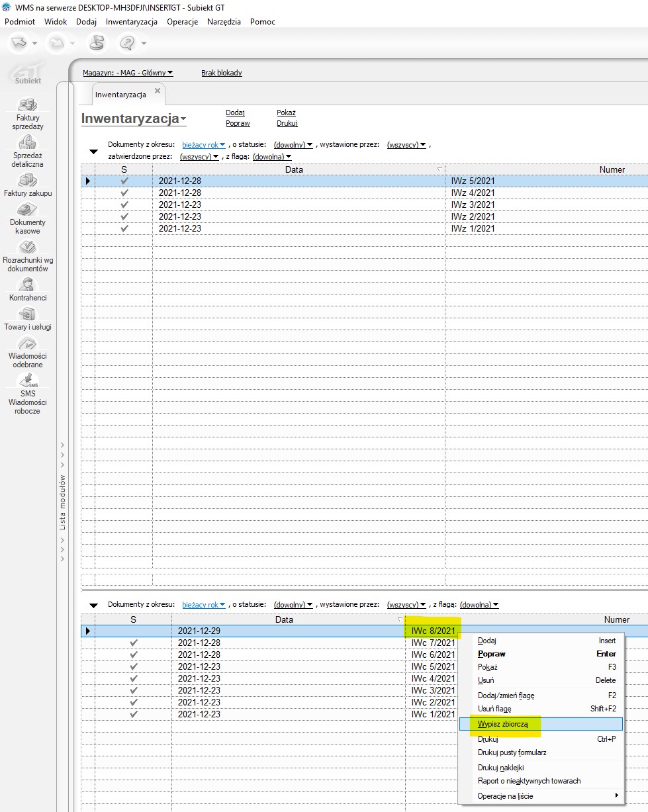Expand the Inwentaryzacja title dropdown
The image size is (648, 812).
[x=183, y=120]
